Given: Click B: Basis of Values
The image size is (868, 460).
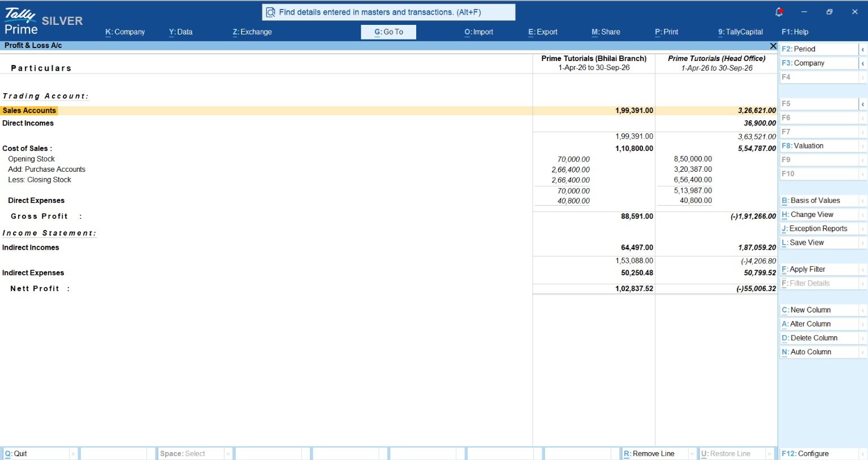Looking at the screenshot, I should point(819,201).
